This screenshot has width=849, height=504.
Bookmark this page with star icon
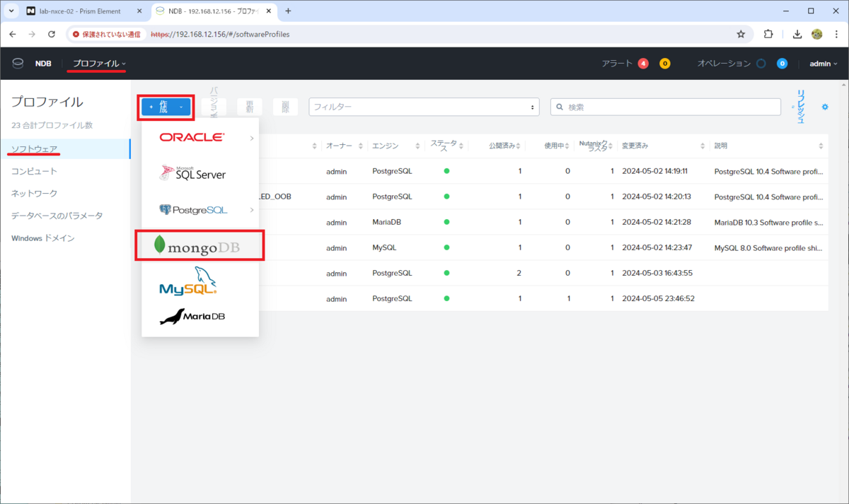tap(741, 34)
